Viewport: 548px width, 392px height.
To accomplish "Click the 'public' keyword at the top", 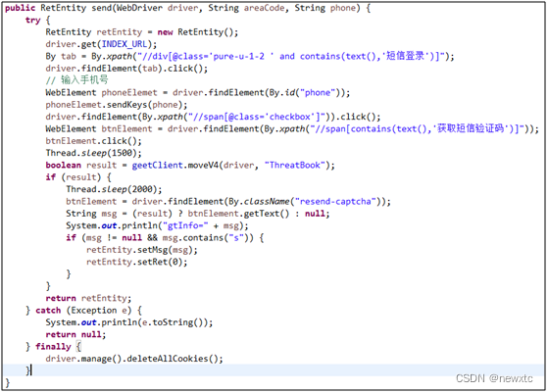I will click(21, 8).
